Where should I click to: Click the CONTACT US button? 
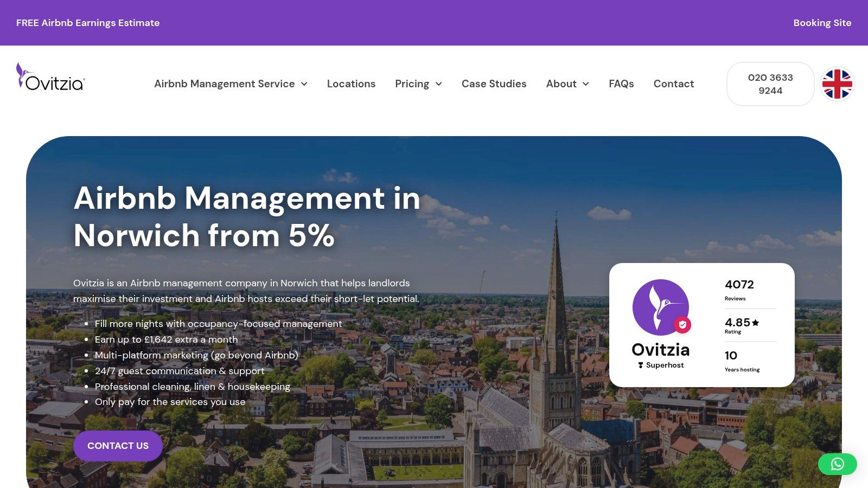[x=118, y=446]
